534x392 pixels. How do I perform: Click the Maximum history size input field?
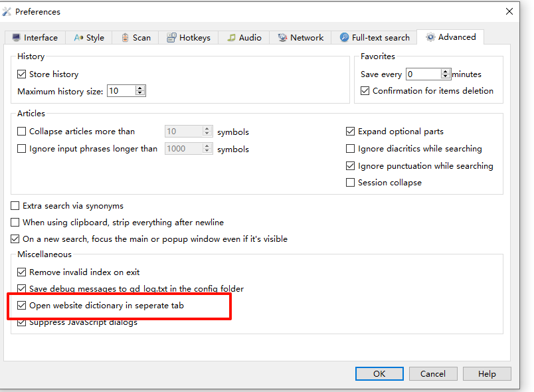(120, 91)
